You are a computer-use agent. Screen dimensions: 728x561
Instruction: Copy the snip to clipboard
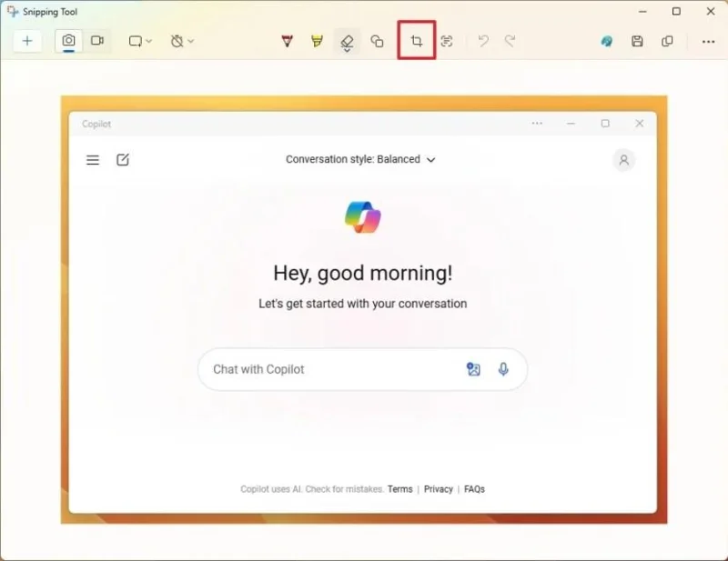(667, 41)
